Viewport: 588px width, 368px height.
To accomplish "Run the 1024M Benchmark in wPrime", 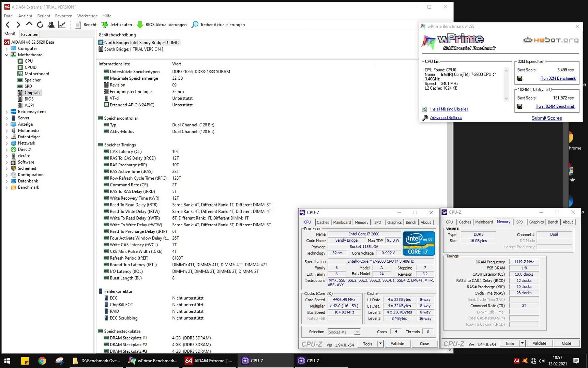I will 555,106.
